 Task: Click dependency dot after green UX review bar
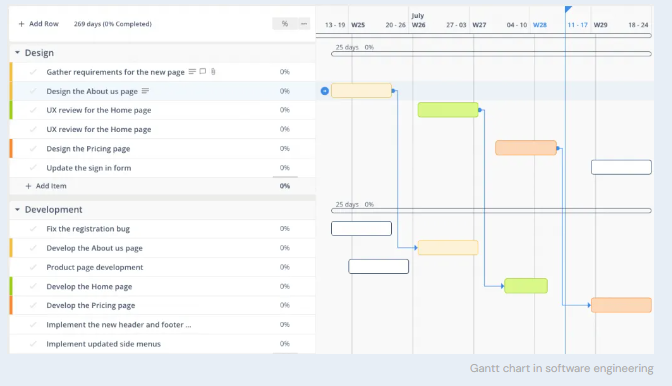[x=480, y=110]
